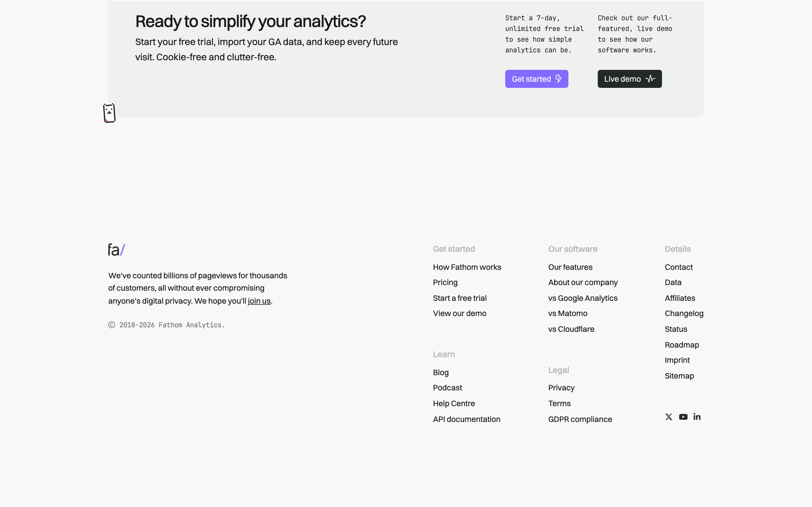812x507 pixels.
Task: Click the fa/ Fathom logo
Action: [116, 250]
